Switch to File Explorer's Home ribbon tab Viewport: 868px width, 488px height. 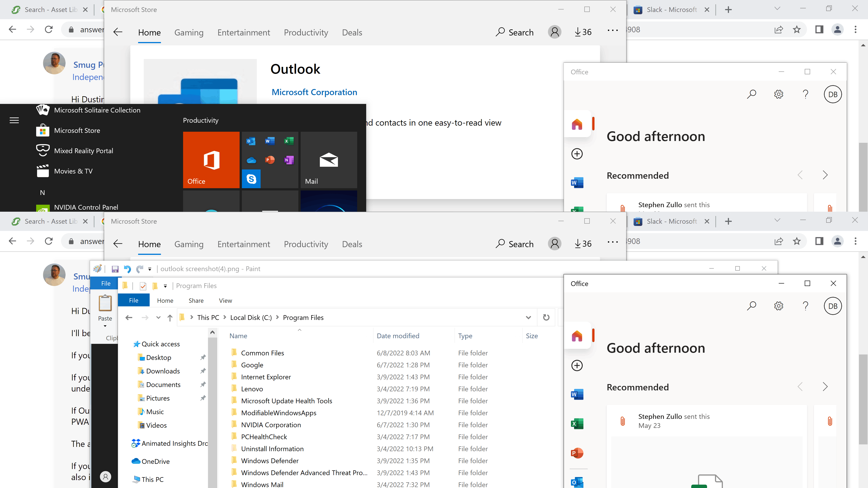click(x=165, y=300)
